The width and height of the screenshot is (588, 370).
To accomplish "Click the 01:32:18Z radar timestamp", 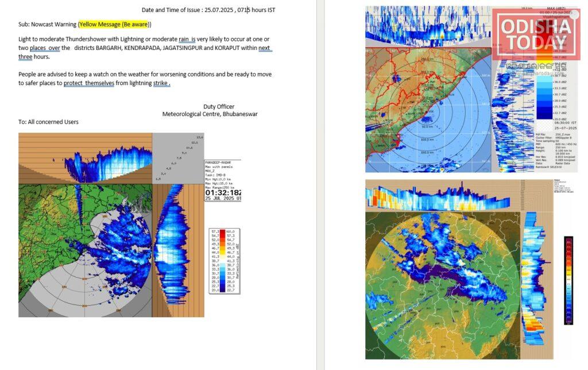I will (223, 193).
